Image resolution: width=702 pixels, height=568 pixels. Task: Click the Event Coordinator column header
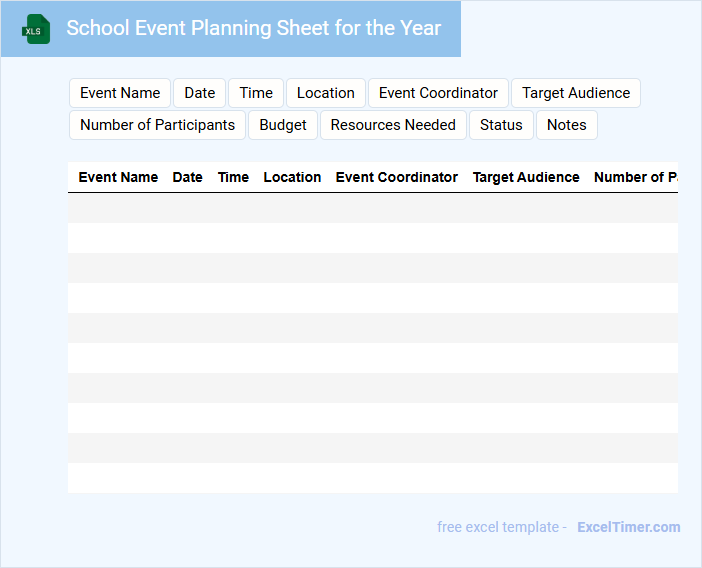[x=396, y=177]
